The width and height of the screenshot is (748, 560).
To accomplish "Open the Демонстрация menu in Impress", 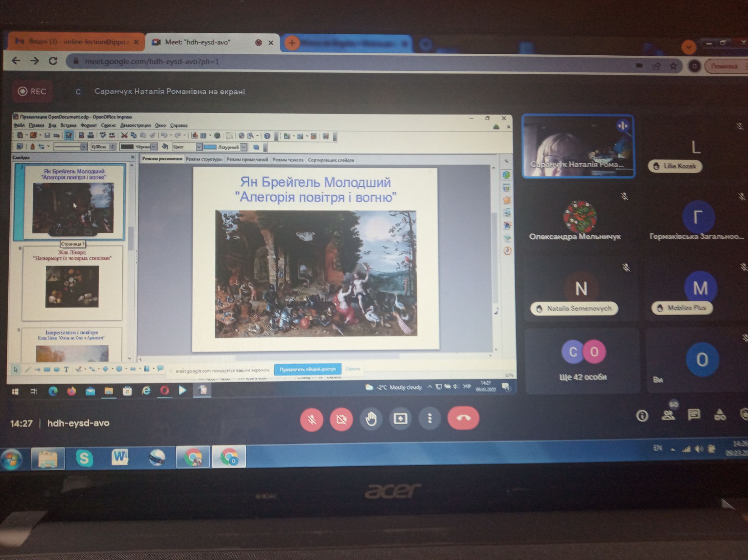I will coord(135,125).
